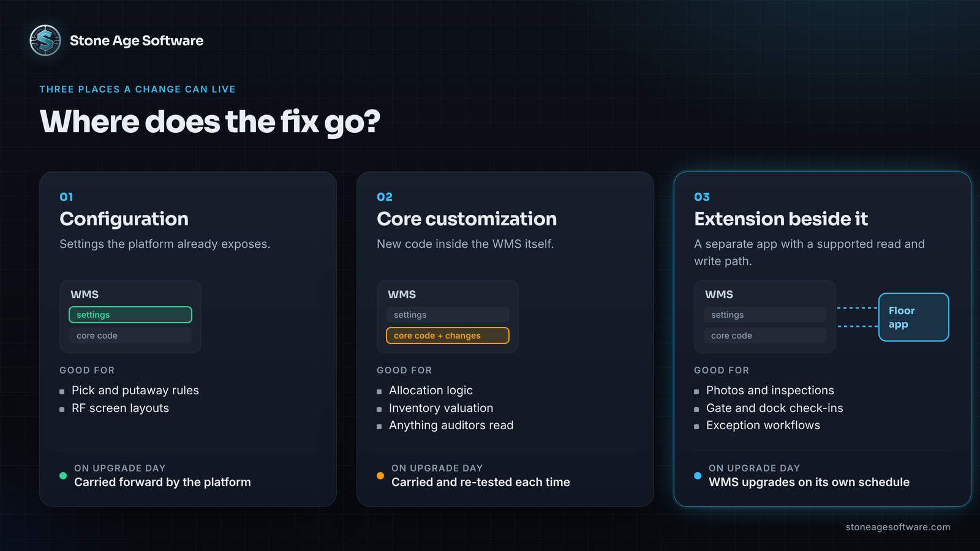Click the GOOD FOR label in Extension card
This screenshot has width=980, height=551.
(x=722, y=370)
